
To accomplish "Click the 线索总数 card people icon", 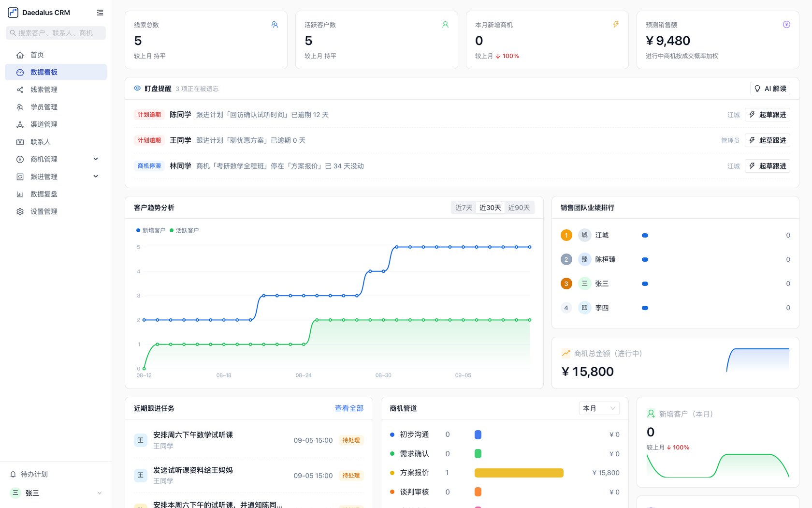I will point(275,24).
